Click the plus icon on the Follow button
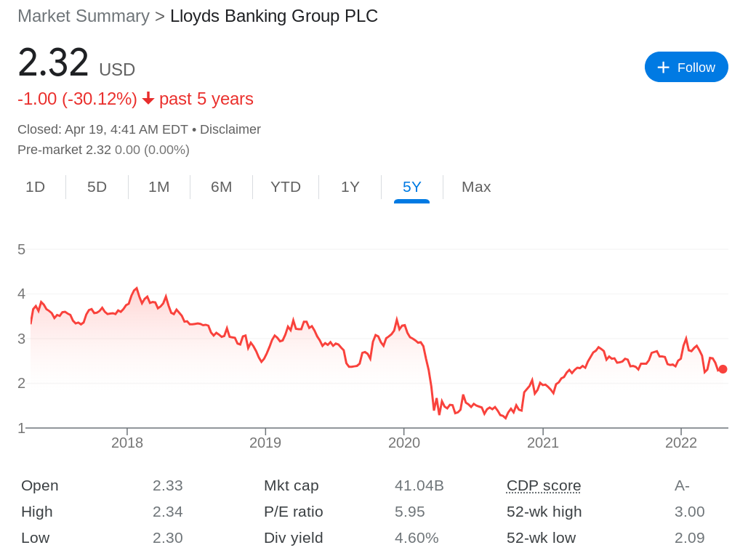This screenshot has height=553, width=756. tap(663, 67)
